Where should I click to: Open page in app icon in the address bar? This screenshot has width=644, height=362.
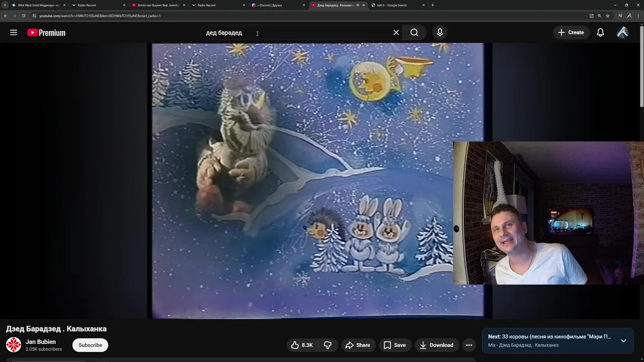592,16
